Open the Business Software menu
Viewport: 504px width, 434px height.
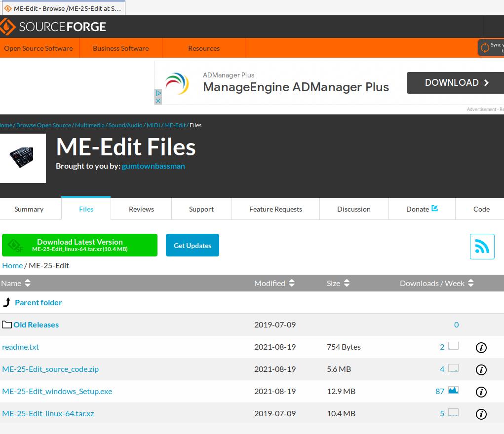coord(121,48)
